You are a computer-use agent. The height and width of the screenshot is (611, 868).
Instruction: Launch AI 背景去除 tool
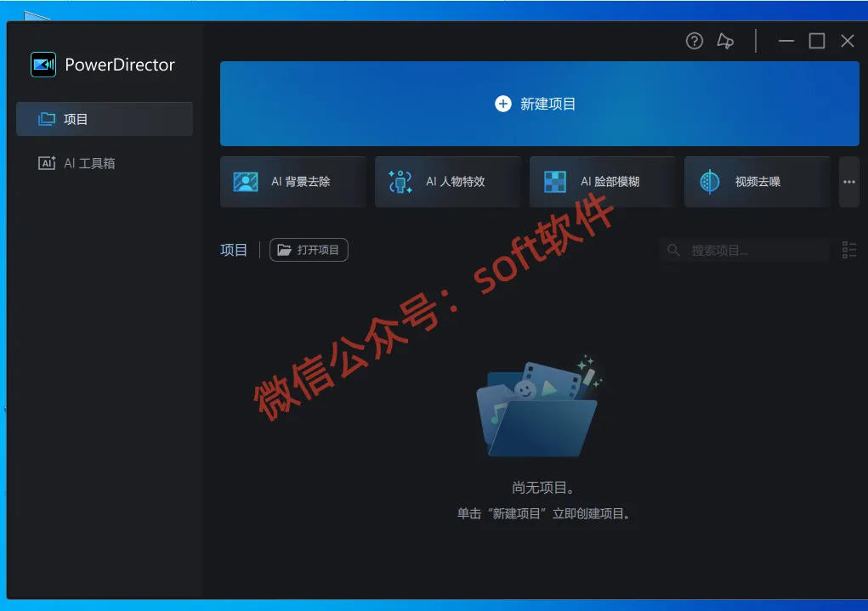pyautogui.click(x=293, y=182)
